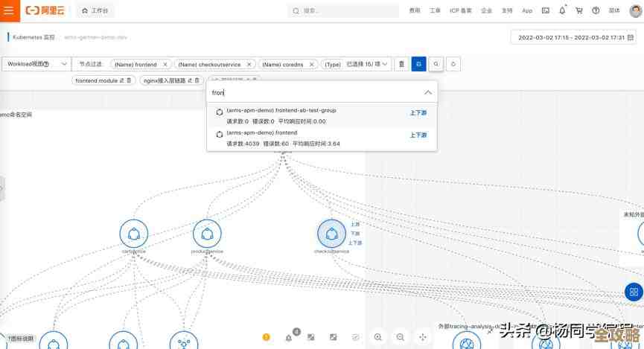This screenshot has width=644, height=349.
Task: Select the cartservice node
Action: tap(133, 233)
